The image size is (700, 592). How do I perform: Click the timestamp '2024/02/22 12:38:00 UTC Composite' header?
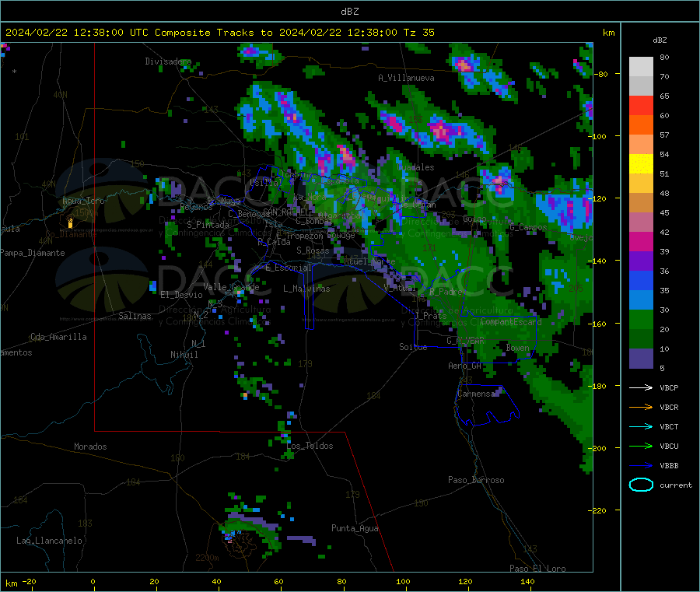click(x=107, y=33)
